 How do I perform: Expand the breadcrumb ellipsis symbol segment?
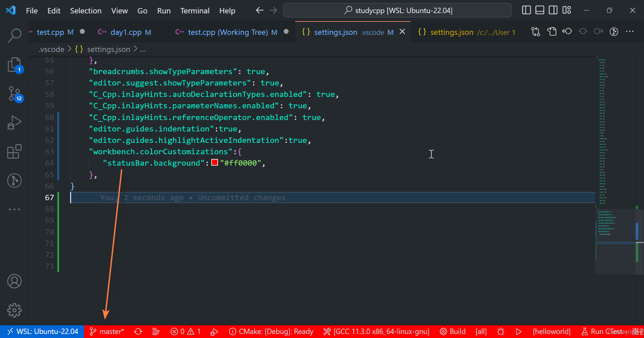point(143,49)
